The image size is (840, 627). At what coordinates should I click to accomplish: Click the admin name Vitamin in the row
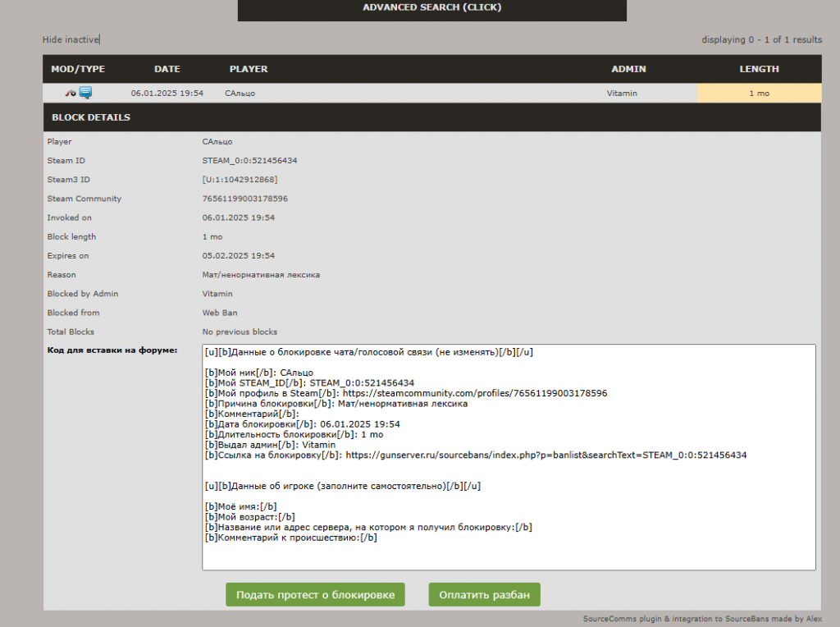(x=622, y=94)
